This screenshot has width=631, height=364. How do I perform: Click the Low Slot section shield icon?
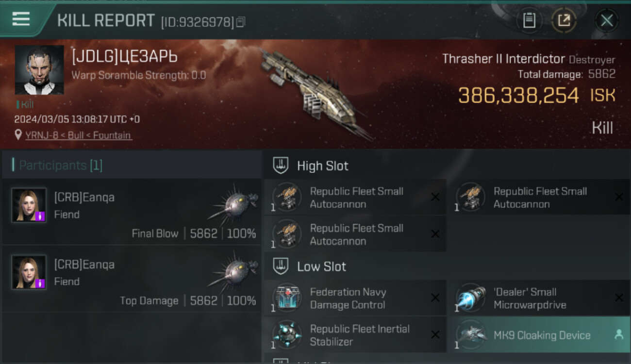coord(281,266)
